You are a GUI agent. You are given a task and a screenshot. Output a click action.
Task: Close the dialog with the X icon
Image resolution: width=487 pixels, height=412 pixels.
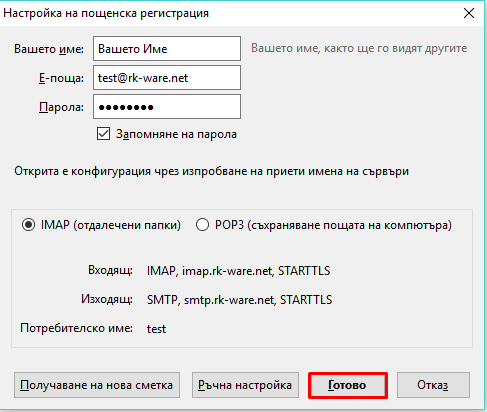pos(469,13)
